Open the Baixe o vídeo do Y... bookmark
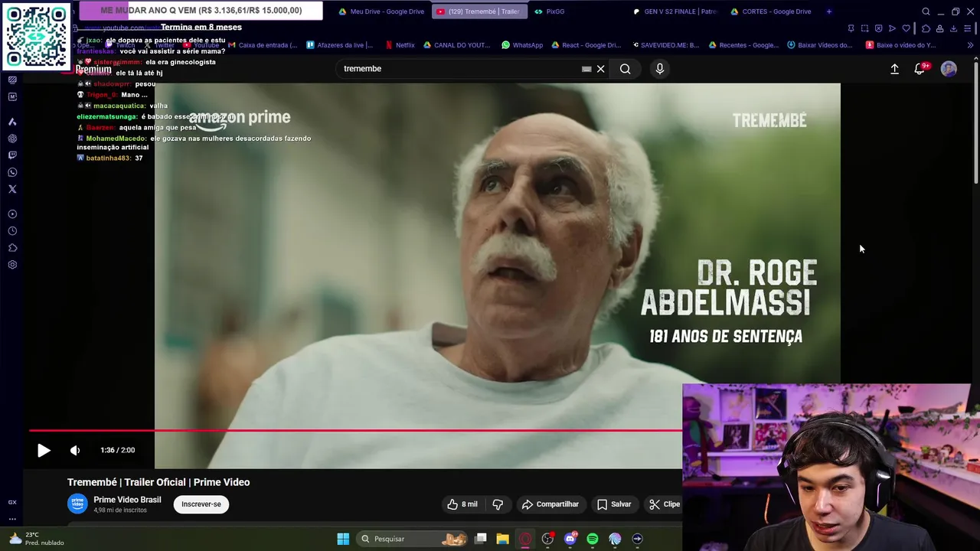The image size is (980, 551). pos(901,45)
